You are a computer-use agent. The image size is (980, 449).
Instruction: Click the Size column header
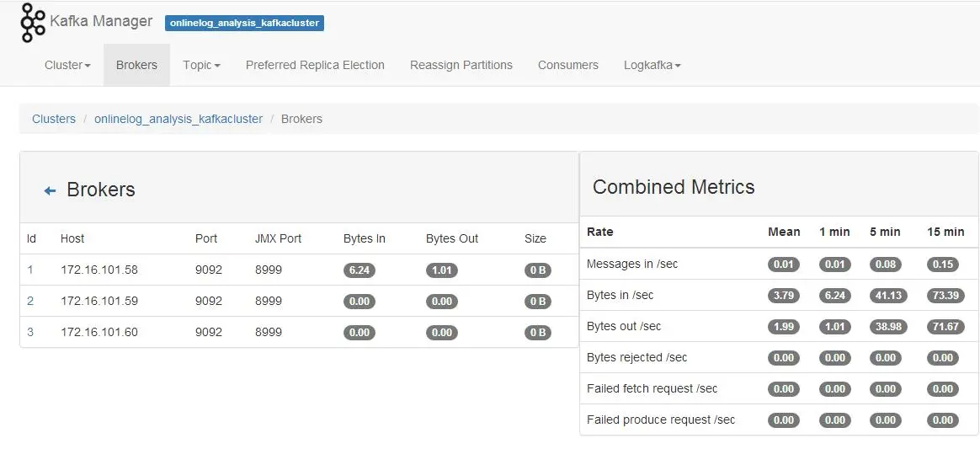pos(535,238)
